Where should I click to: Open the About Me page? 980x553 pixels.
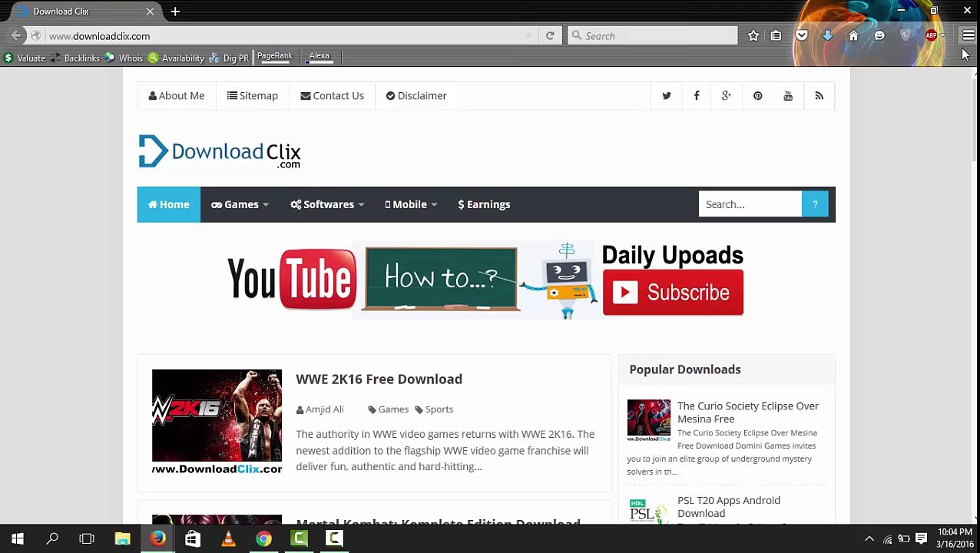click(177, 96)
